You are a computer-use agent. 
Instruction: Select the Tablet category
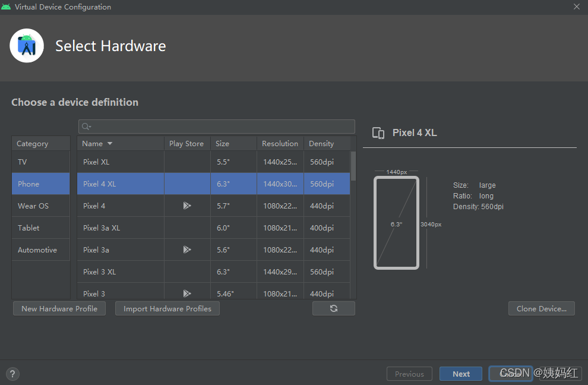[41, 228]
